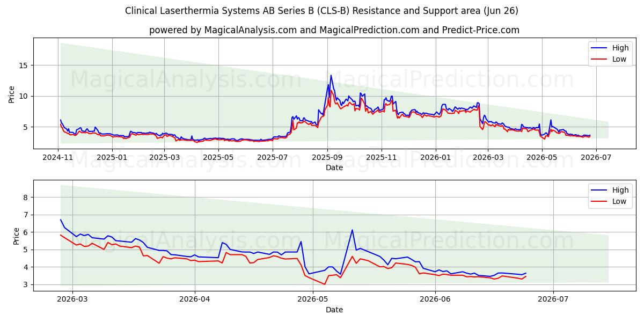The height and width of the screenshot is (322, 644).
Task: Click the '2026-07' date label on bottom chart
Action: point(553,299)
